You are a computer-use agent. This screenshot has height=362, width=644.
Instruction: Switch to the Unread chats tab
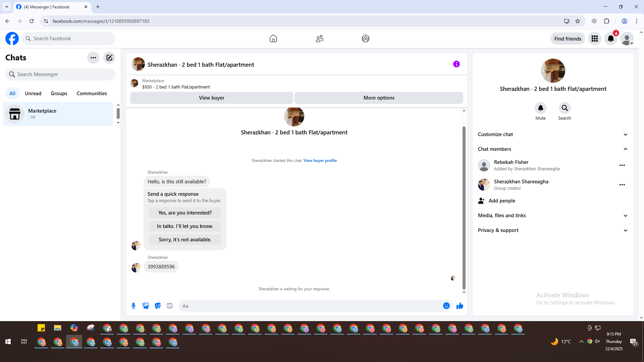[x=33, y=94]
